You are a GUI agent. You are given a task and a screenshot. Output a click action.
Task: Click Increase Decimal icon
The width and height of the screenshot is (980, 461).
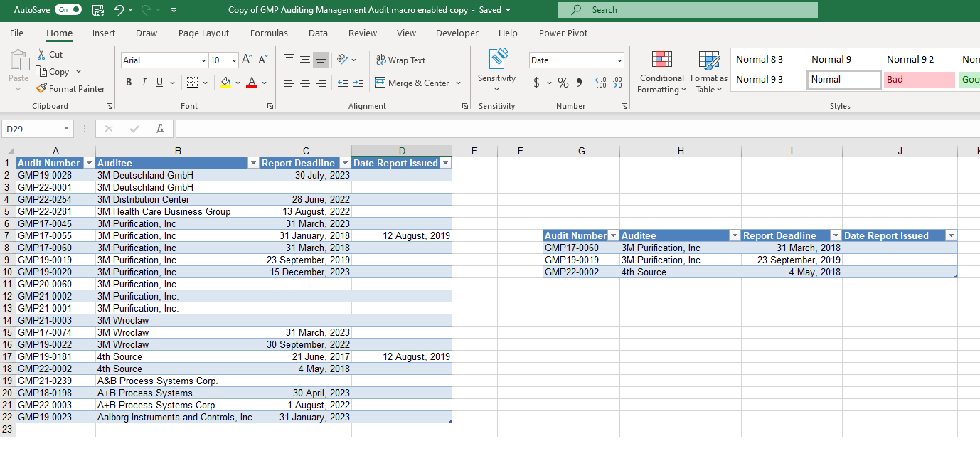pos(600,83)
